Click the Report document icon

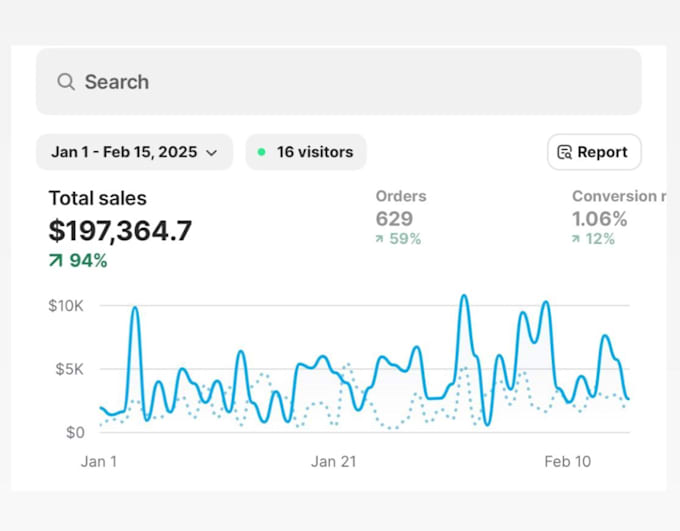(564, 152)
